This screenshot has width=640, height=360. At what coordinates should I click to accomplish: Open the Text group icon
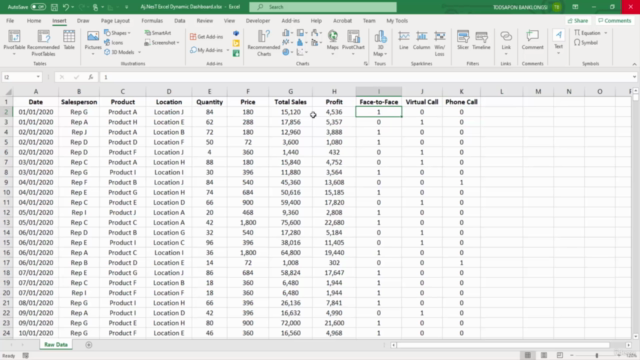[x=558, y=42]
